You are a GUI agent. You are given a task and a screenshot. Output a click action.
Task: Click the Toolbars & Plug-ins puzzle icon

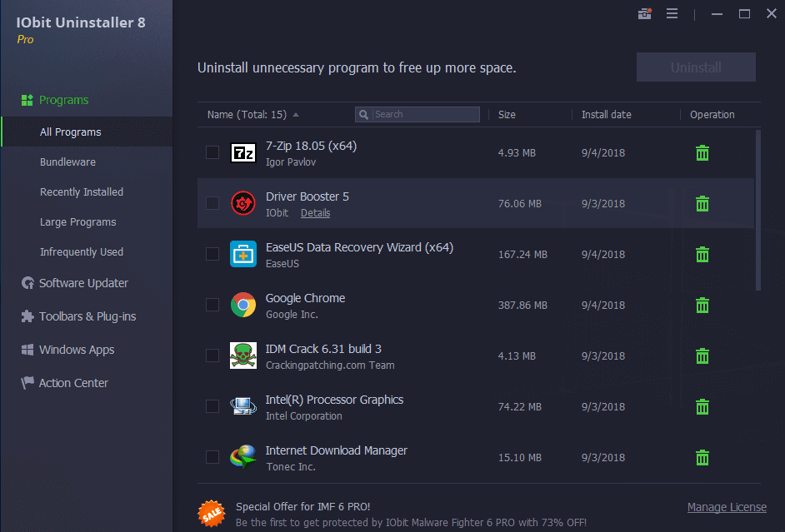click(x=27, y=316)
